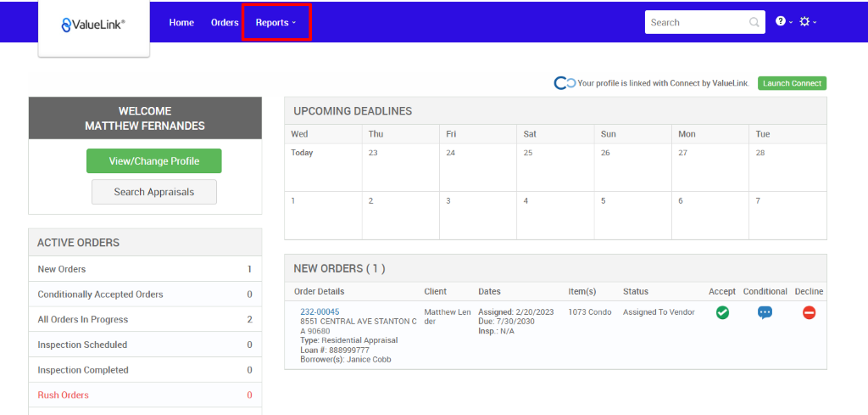Screen dimensions: 868x415
Task: Click the Today calendar cell
Action: click(x=323, y=167)
